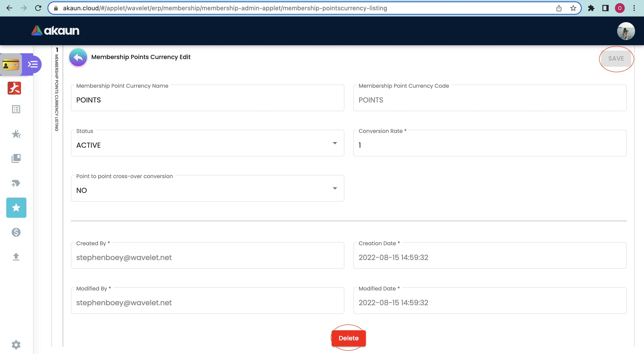Click the add-tag sidebar icon
This screenshot has height=354, width=644.
(16, 183)
